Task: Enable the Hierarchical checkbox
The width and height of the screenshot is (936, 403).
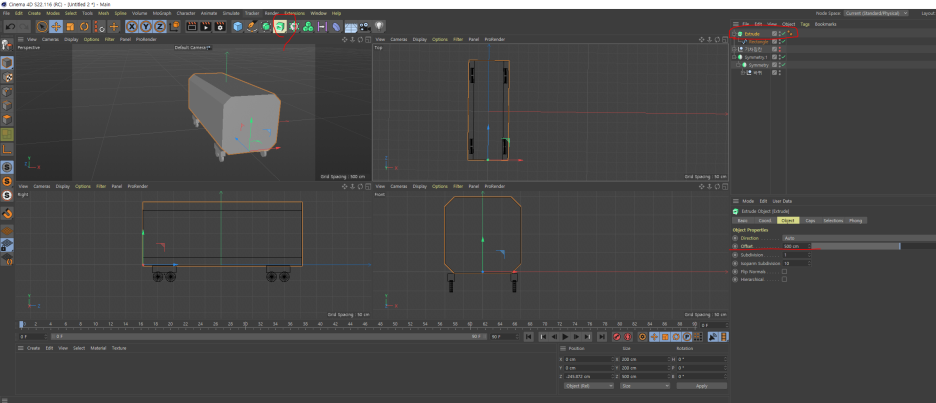Action: point(784,279)
